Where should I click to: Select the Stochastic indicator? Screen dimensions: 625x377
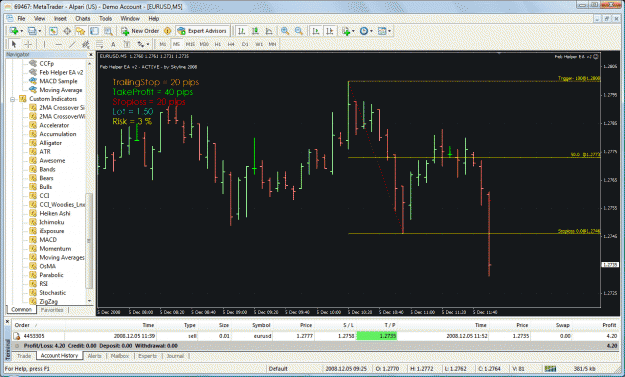click(52, 293)
